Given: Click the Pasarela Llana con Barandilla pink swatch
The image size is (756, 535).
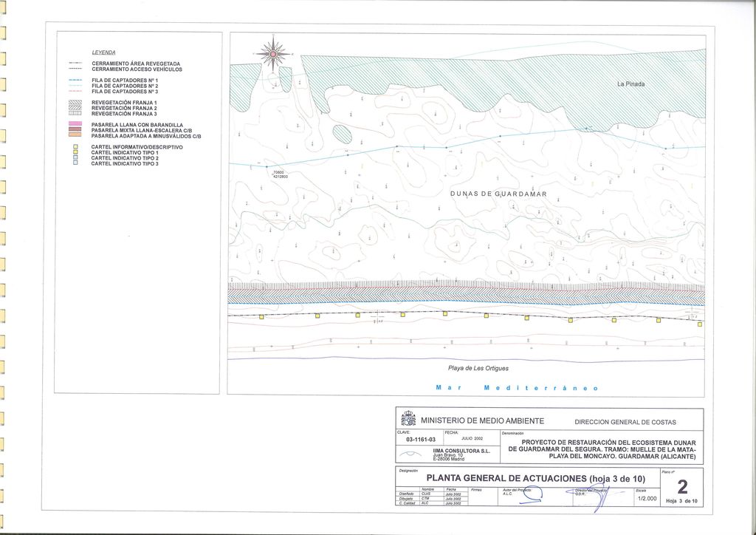Looking at the screenshot, I should (75, 125).
